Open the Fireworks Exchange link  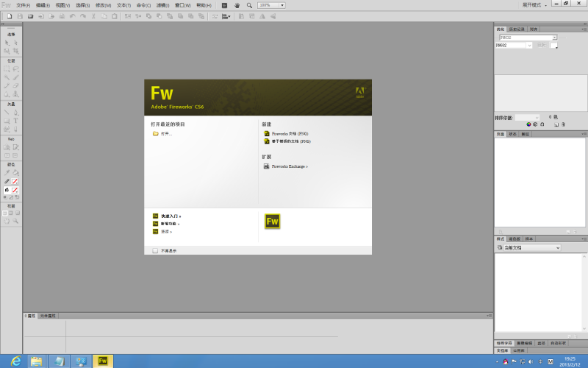tap(289, 166)
